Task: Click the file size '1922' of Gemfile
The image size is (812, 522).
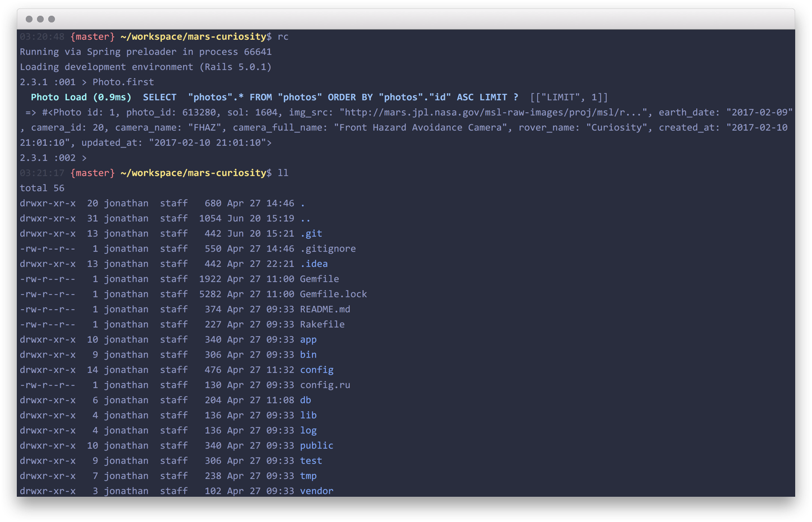Action: pos(210,279)
